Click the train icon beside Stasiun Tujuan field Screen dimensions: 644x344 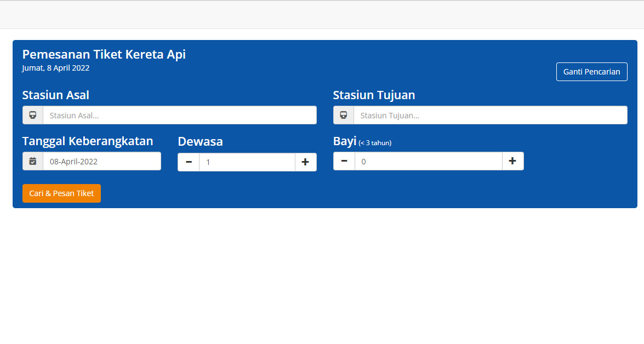coord(344,115)
